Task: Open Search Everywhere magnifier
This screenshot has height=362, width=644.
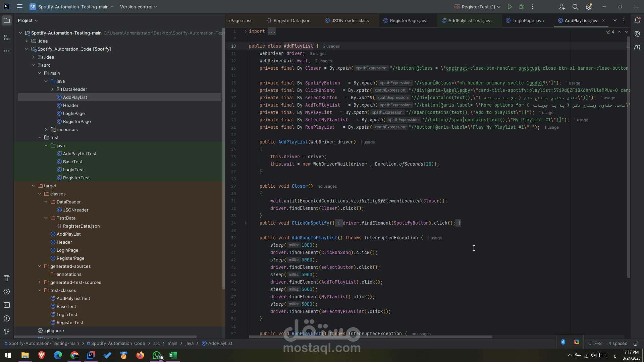Action: click(575, 7)
